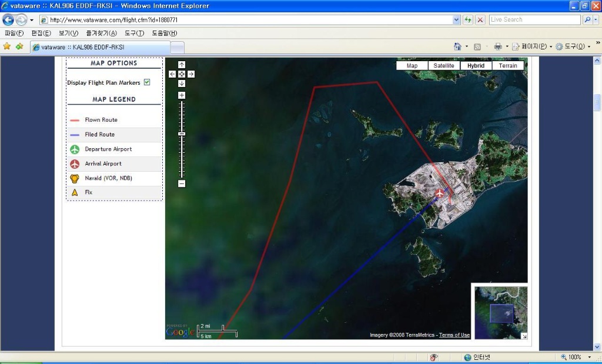Viewport: 602px width, 364px height.
Task: Switch the map to Satellite view
Action: tap(444, 66)
